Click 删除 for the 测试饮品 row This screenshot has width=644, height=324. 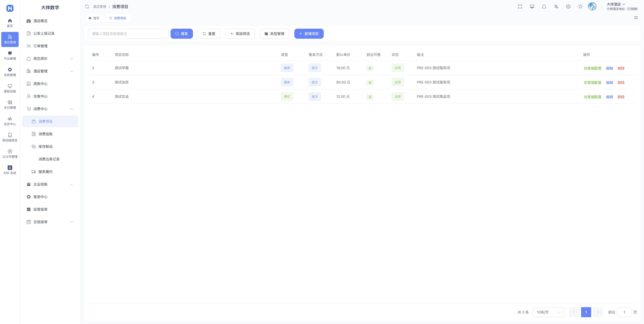621,97
